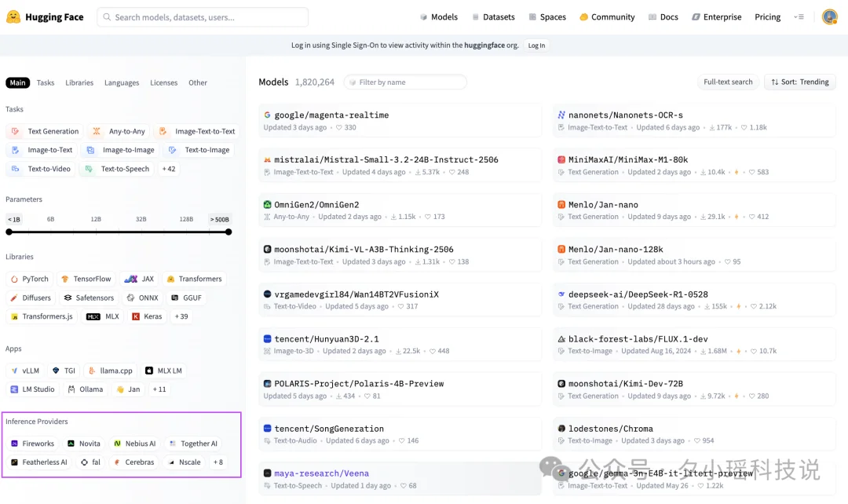This screenshot has height=504, width=848.
Task: Toggle the Image-to-Image task filter
Action: tap(121, 150)
